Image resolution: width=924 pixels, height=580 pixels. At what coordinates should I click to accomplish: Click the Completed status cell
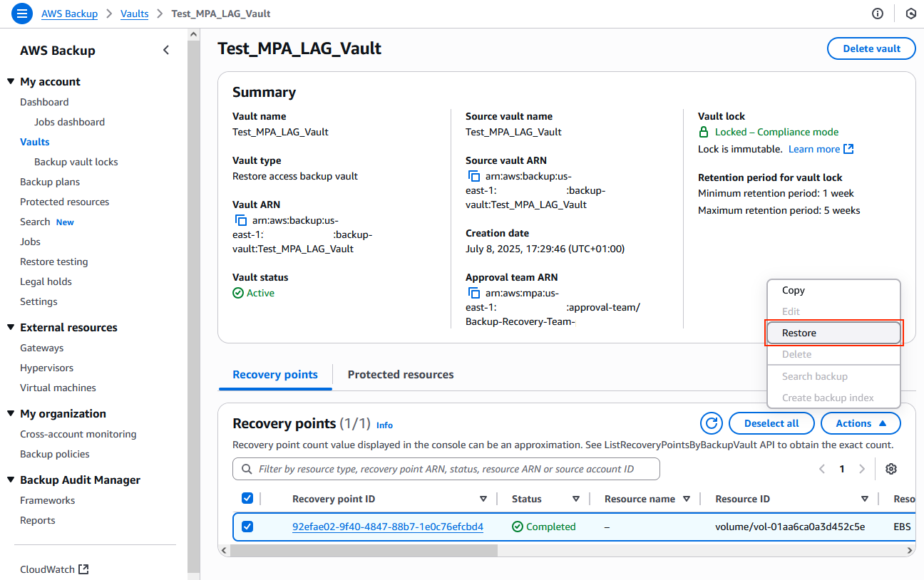544,527
